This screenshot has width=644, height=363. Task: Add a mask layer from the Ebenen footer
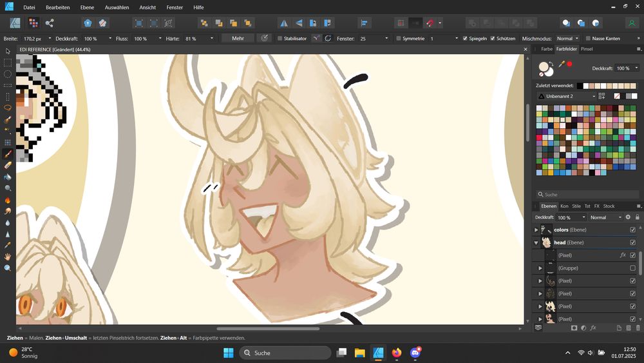click(574, 328)
